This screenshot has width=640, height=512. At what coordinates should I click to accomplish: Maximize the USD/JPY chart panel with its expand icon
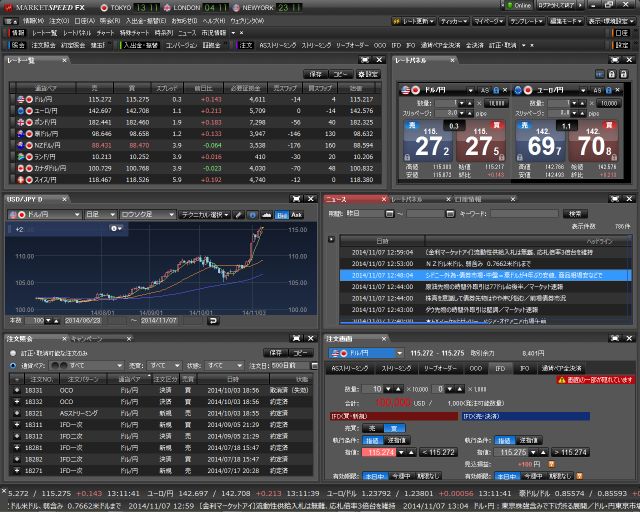click(296, 199)
